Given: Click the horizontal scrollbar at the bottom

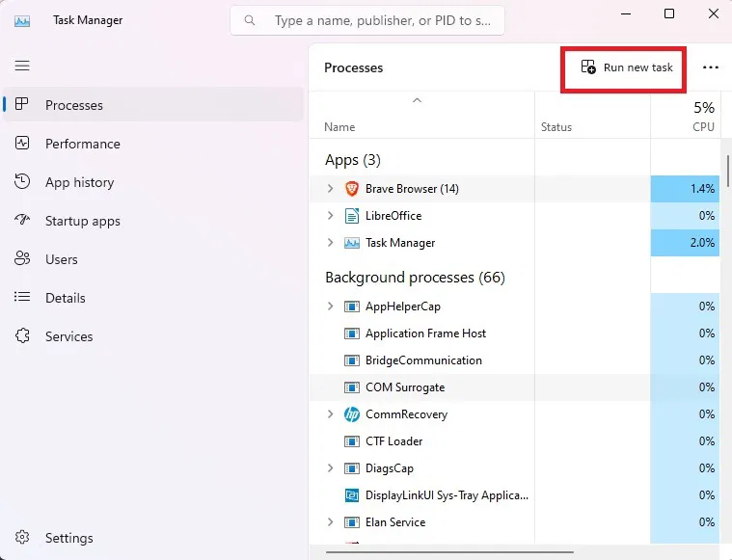Looking at the screenshot, I should tap(449, 552).
